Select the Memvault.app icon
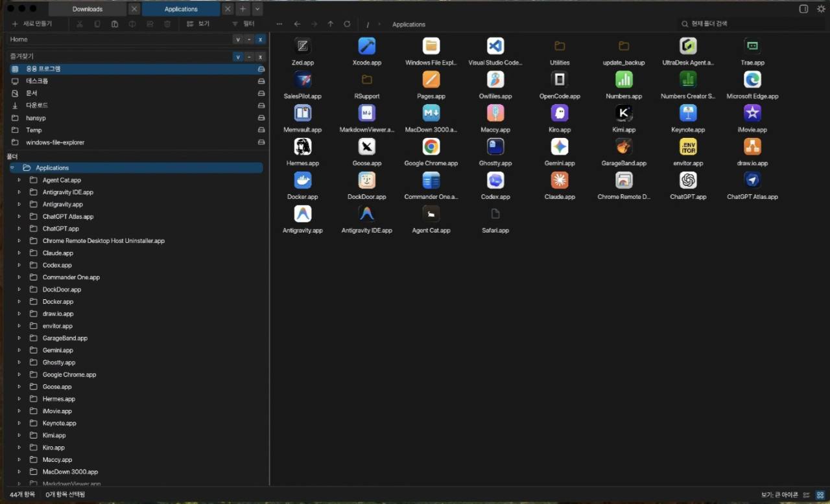 (302, 113)
